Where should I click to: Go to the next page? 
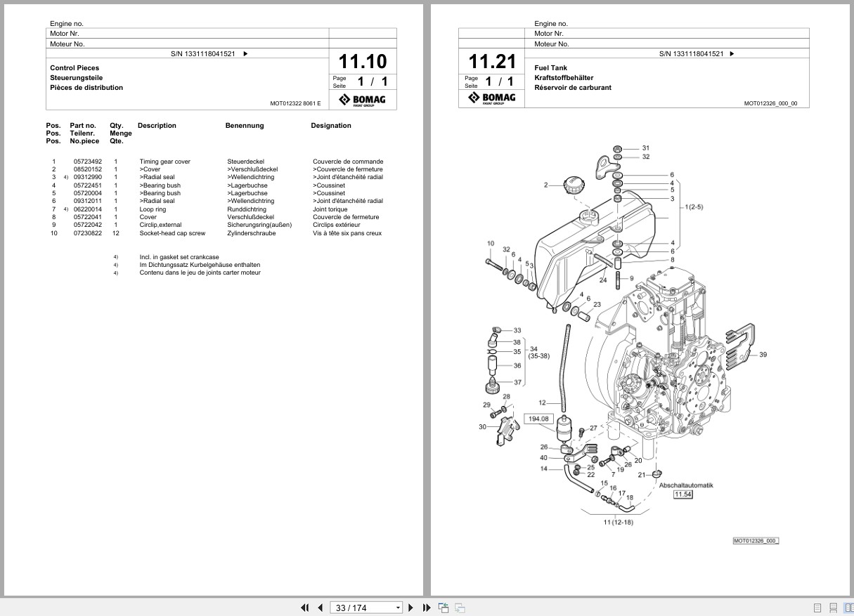tap(411, 608)
